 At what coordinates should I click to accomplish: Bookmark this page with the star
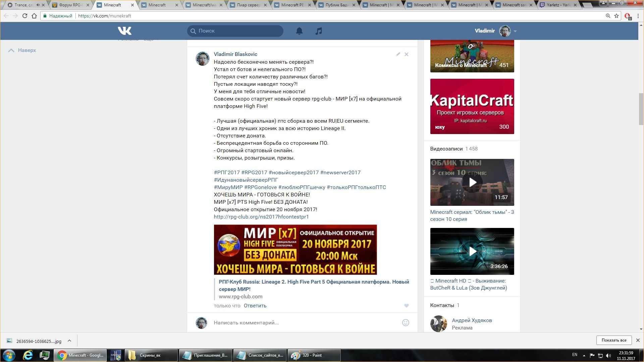[x=616, y=16]
